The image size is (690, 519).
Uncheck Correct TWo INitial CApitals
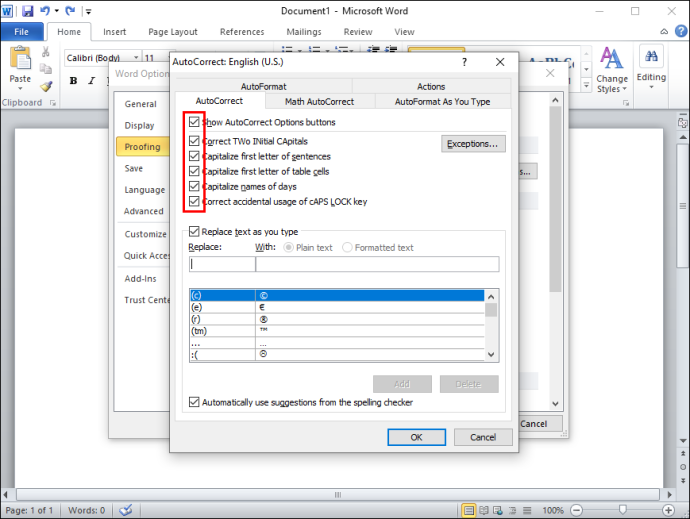point(194,141)
